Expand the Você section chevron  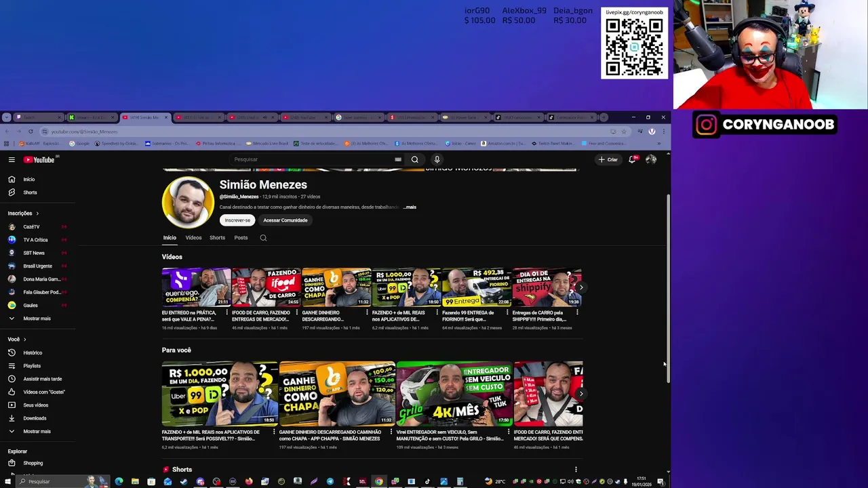click(25, 340)
